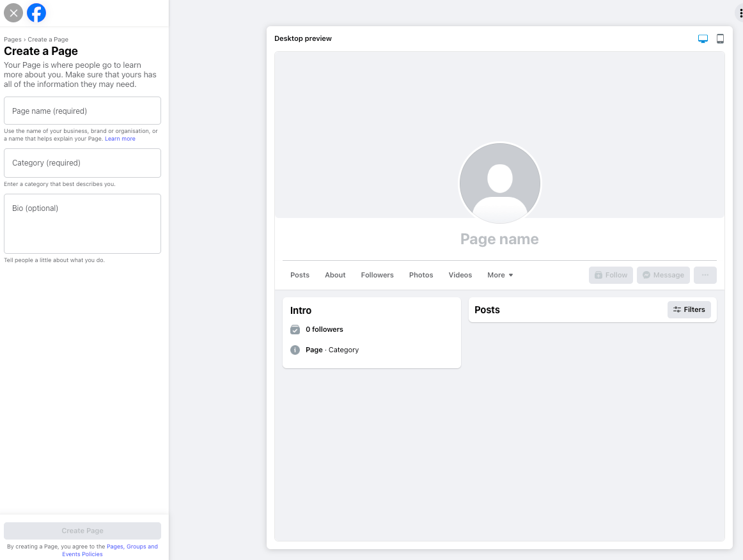Switch to mobile preview icon
The width and height of the screenshot is (743, 560).
tap(720, 39)
